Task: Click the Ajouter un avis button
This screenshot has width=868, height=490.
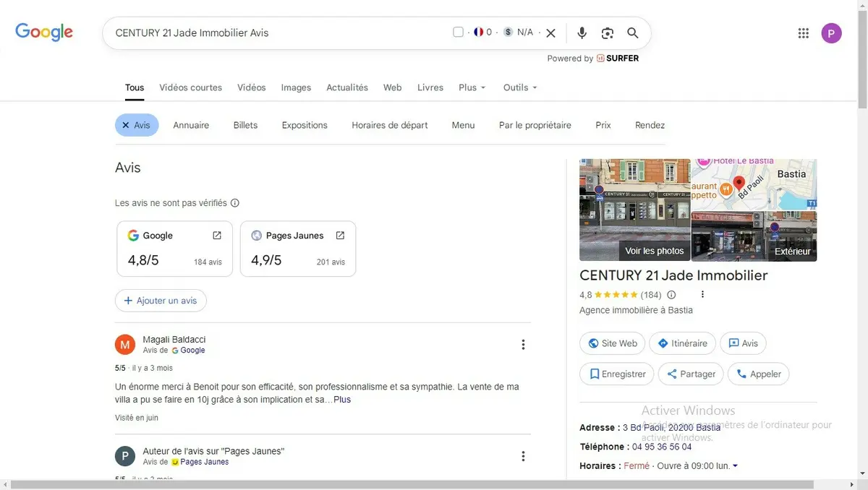Action: (161, 301)
